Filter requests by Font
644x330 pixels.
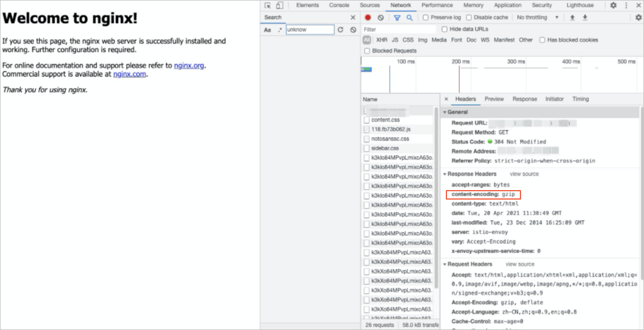[456, 40]
